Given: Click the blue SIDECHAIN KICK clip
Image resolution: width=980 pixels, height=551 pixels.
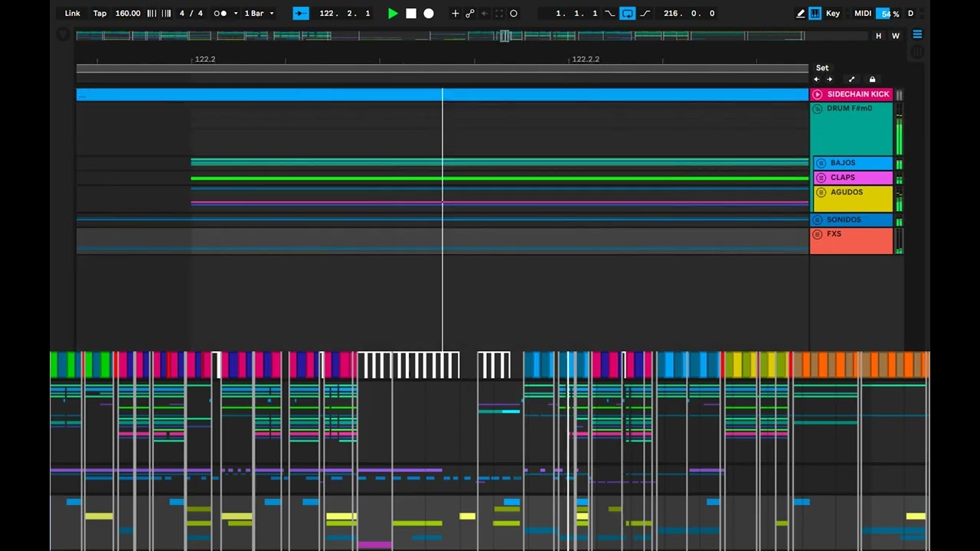Looking at the screenshot, I should coord(442,94).
